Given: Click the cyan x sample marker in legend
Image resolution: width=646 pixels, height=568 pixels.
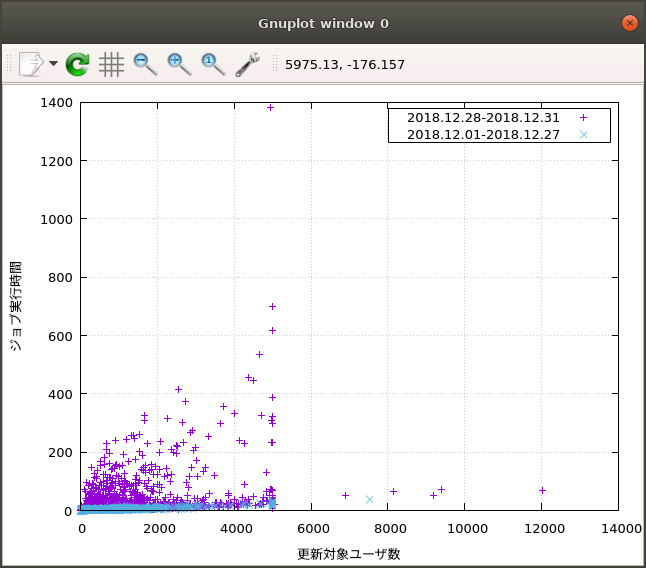Looking at the screenshot, I should point(584,134).
